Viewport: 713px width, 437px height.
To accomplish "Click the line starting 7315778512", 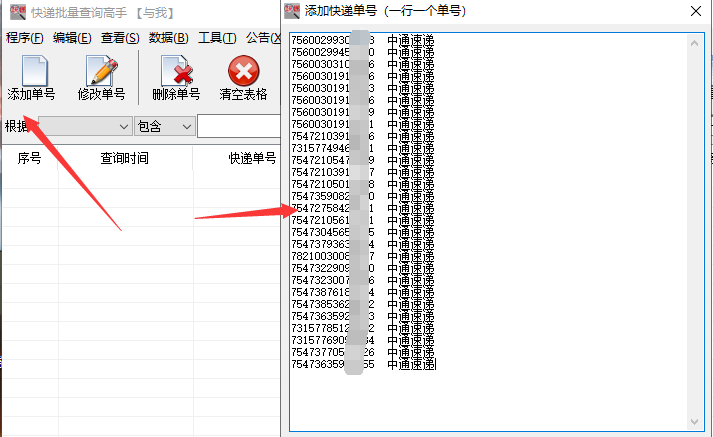I will point(362,328).
